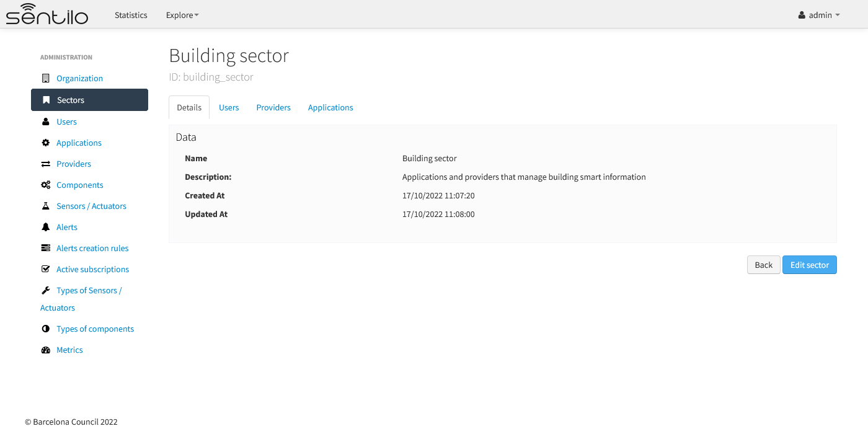The width and height of the screenshot is (868, 434).
Task: Click the Sensors / Actuators flask icon
Action: (45, 206)
